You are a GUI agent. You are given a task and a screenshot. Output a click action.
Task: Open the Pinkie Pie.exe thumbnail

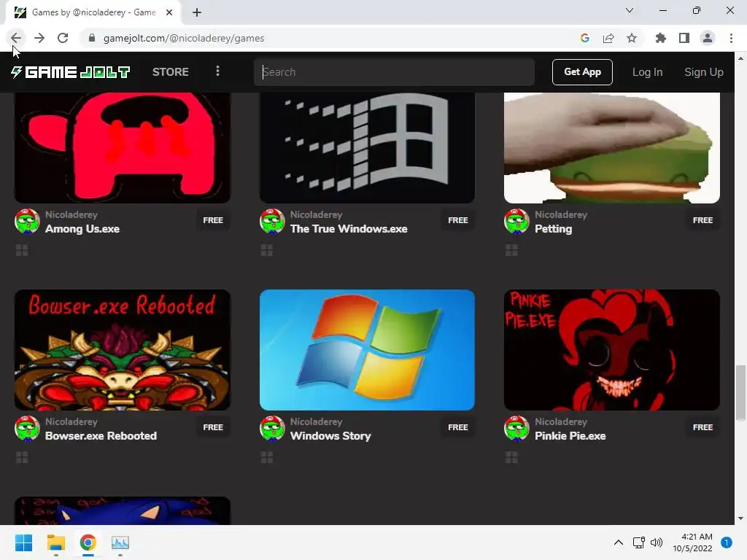coord(612,350)
